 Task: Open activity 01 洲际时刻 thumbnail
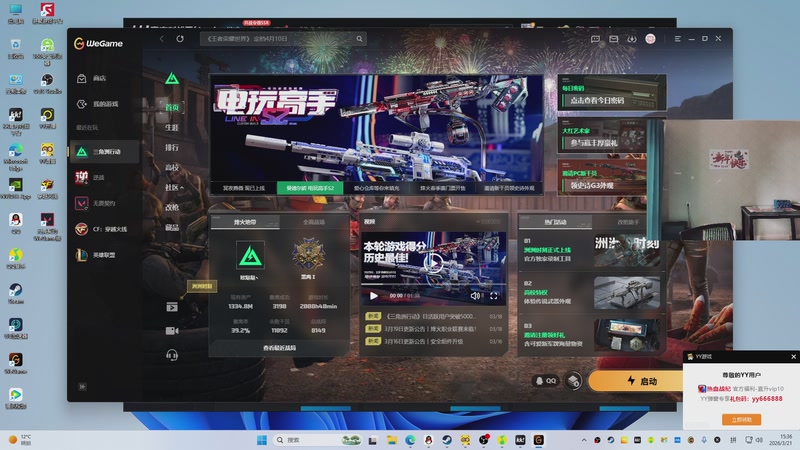click(x=627, y=251)
